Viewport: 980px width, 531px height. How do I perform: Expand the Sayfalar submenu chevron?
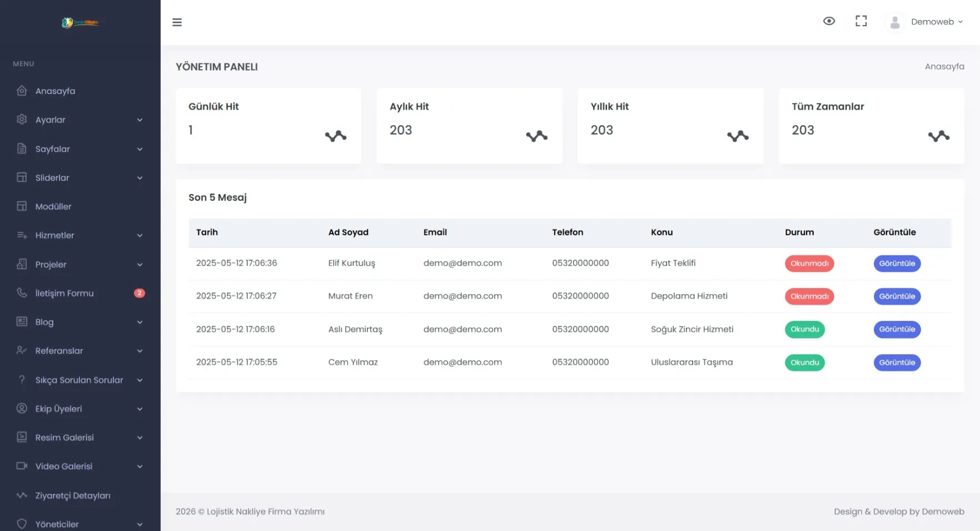point(140,149)
